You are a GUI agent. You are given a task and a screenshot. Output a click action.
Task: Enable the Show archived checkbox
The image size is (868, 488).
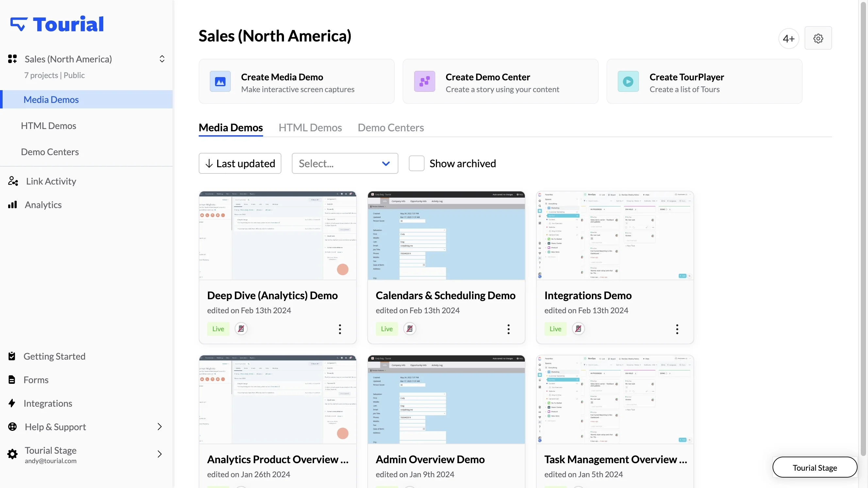point(416,163)
